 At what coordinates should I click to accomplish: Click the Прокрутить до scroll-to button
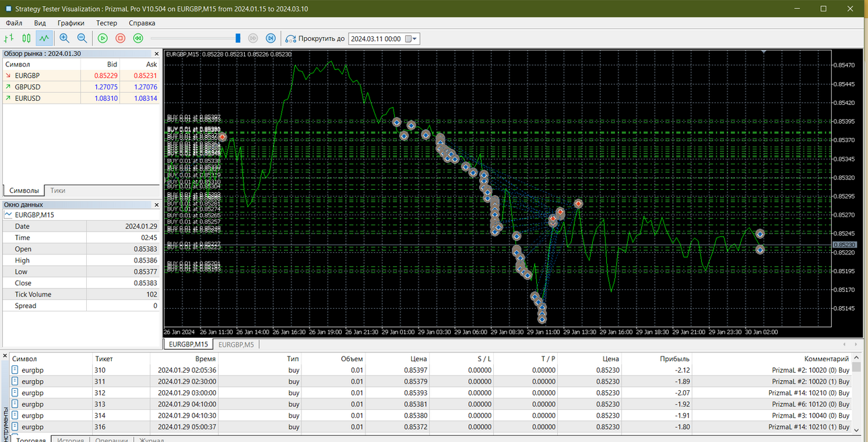point(315,38)
